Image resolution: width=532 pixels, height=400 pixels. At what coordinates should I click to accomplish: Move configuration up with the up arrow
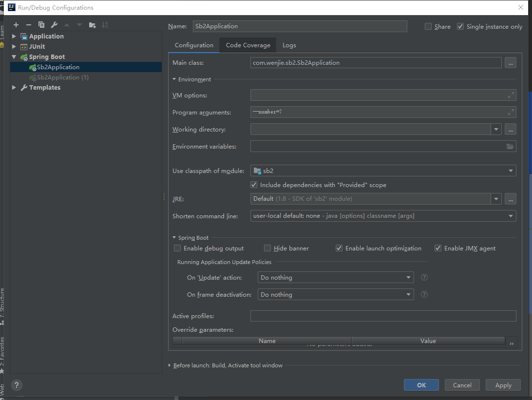tap(67, 25)
